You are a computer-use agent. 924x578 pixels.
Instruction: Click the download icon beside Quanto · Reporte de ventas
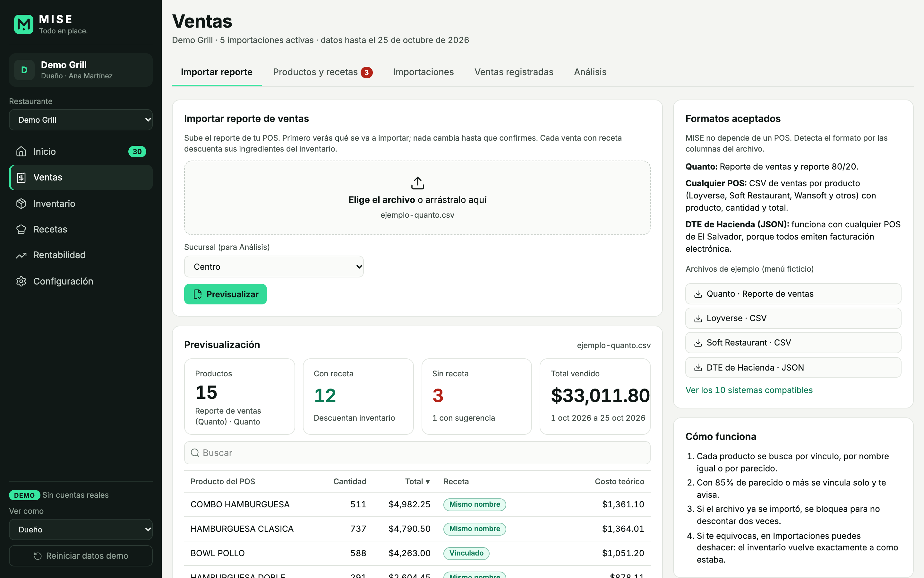click(x=698, y=294)
